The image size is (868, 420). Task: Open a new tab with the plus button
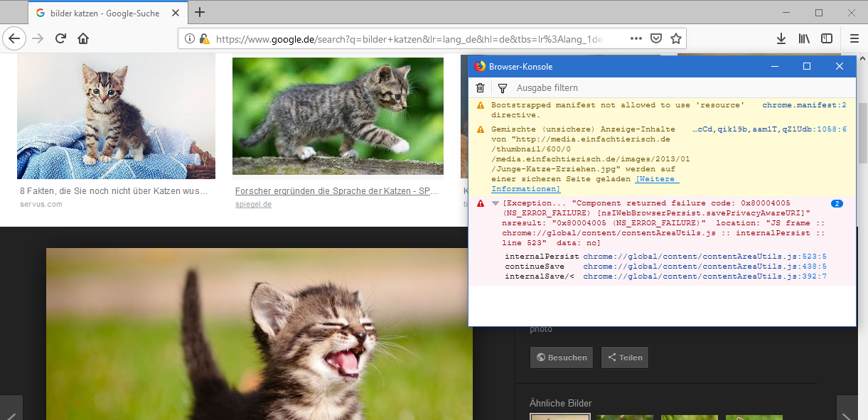tap(200, 12)
